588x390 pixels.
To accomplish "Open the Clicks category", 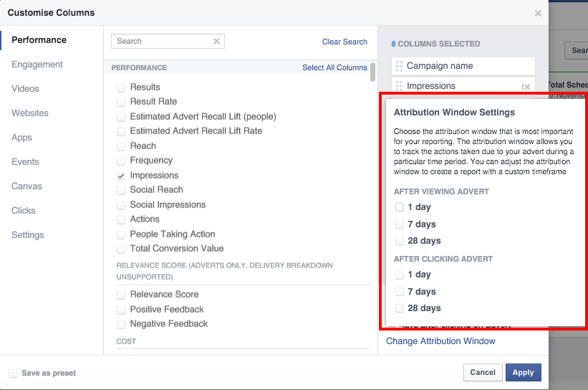I will 23,211.
